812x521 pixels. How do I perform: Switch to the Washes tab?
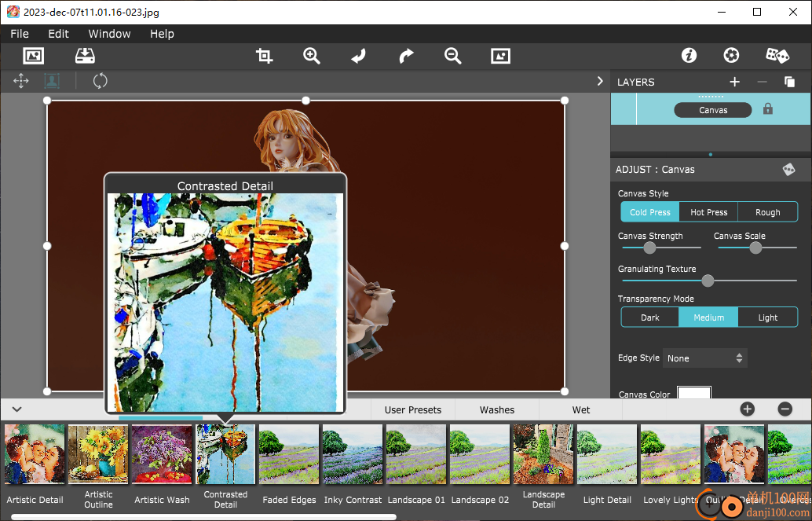pyautogui.click(x=497, y=409)
